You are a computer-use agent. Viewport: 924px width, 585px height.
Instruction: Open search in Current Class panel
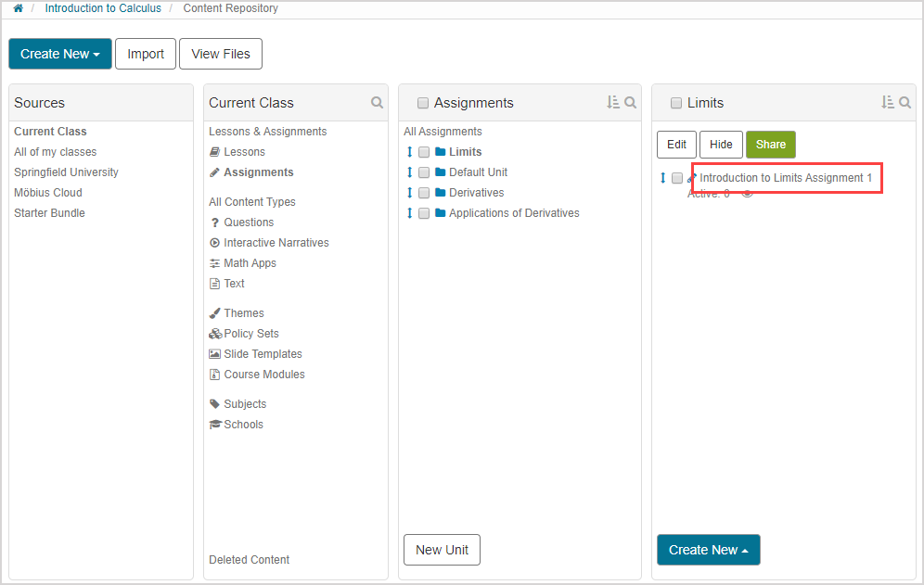tap(377, 103)
